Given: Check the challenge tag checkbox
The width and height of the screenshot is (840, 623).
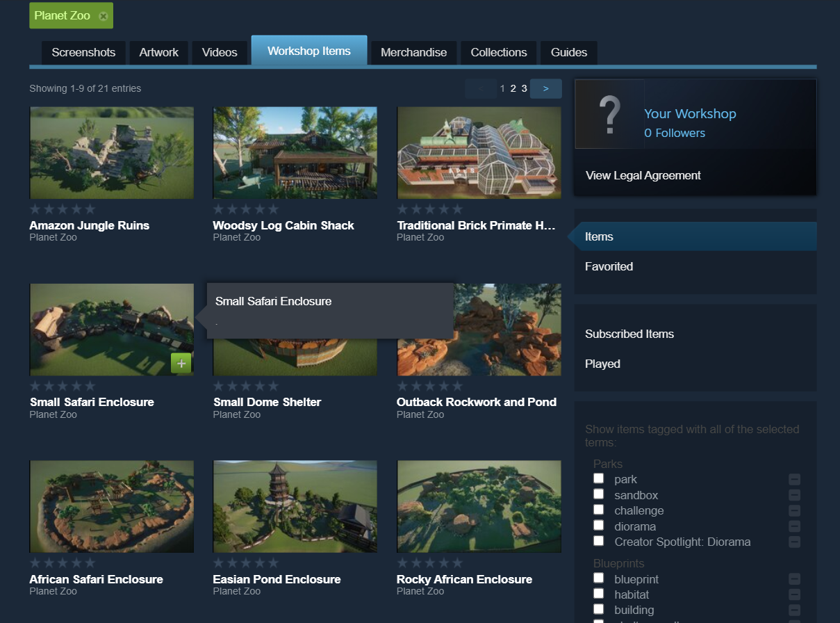Looking at the screenshot, I should point(598,510).
